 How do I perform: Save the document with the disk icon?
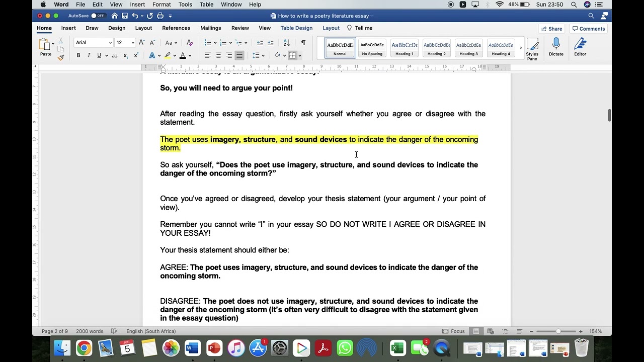click(x=125, y=16)
